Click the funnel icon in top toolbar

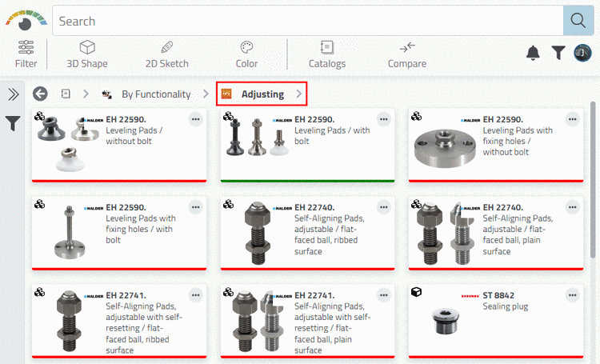point(558,53)
